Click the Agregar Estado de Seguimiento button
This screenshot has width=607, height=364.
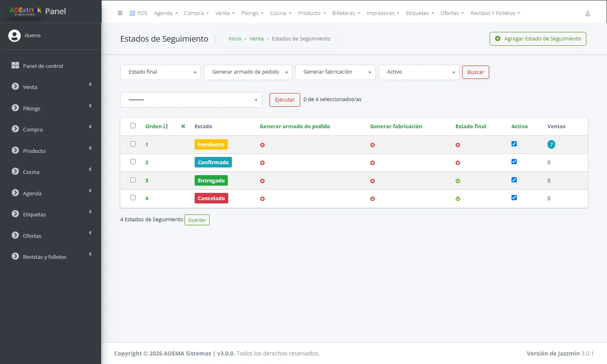pyautogui.click(x=538, y=39)
